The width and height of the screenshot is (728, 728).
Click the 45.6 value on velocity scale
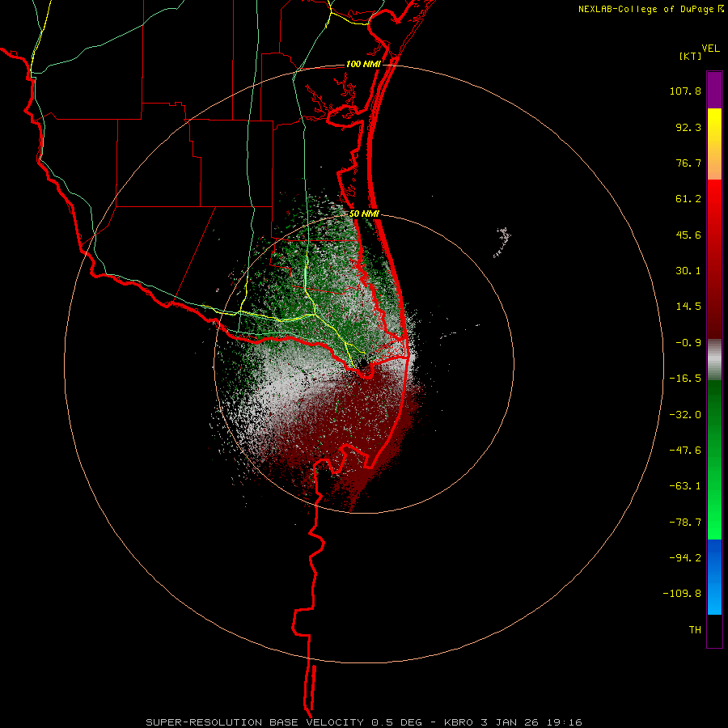[688, 235]
